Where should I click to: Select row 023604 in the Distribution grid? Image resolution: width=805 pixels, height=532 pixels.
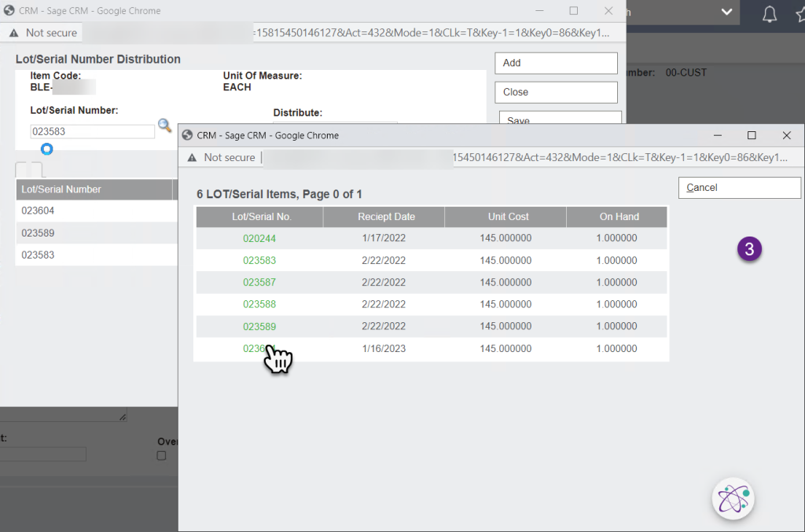pos(97,211)
